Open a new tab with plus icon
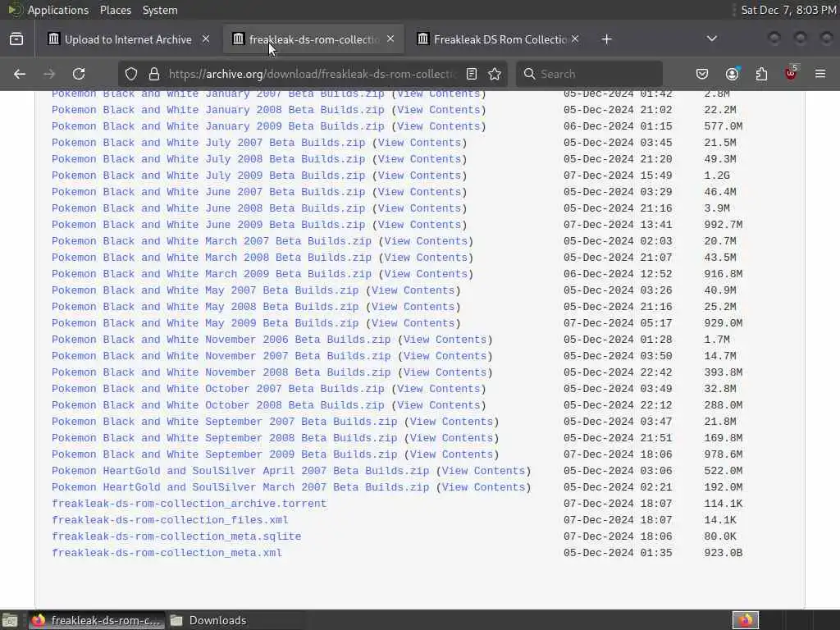 (x=606, y=39)
